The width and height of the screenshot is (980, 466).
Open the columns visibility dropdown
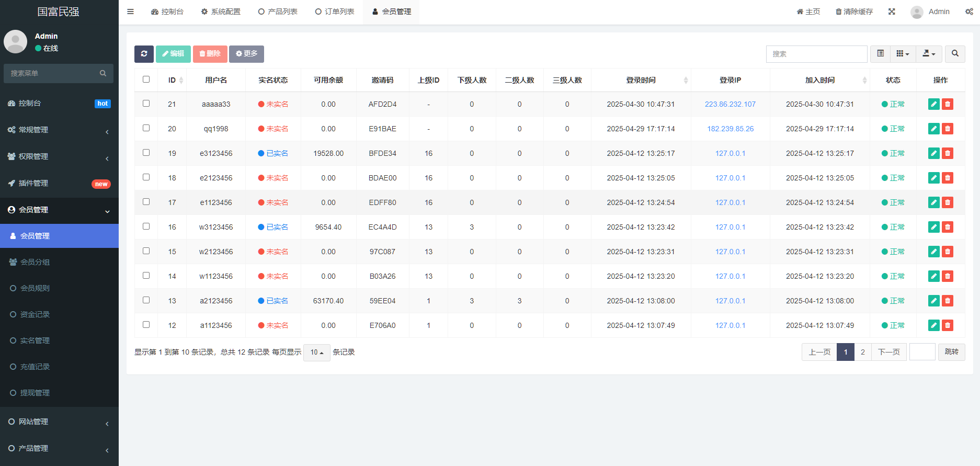click(x=903, y=54)
